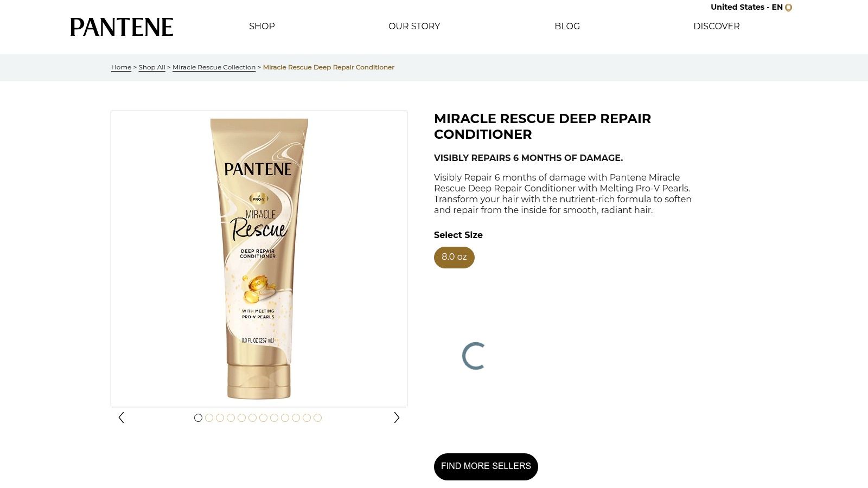Open the OUR STORY menu
Image resolution: width=868 pixels, height=488 pixels.
tap(414, 26)
